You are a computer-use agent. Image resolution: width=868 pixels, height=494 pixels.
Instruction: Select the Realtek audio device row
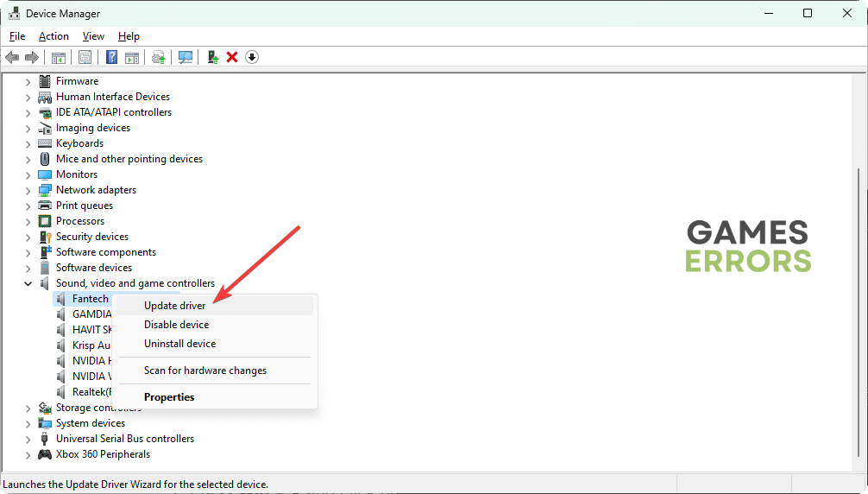pos(92,391)
